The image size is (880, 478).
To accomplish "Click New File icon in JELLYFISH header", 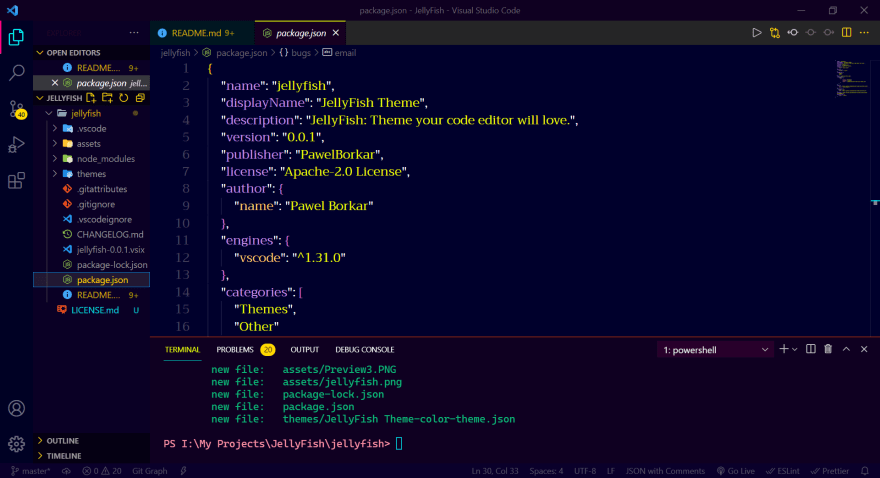I will click(91, 98).
